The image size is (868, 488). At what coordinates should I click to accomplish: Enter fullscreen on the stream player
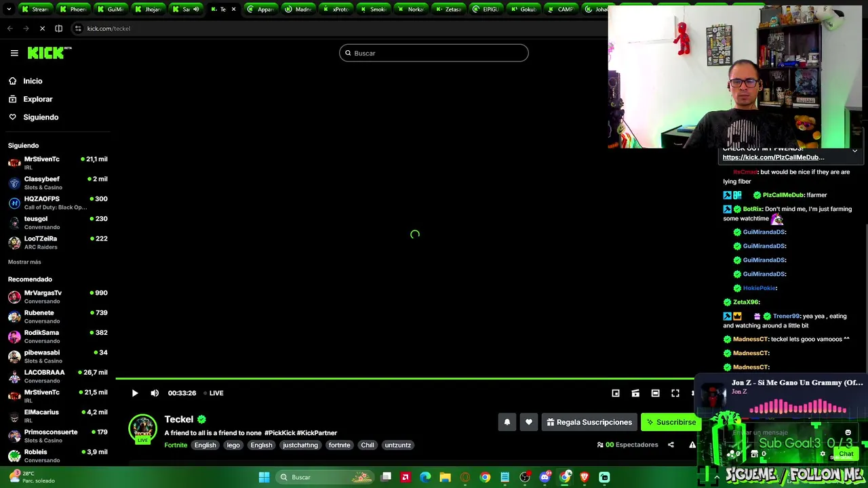(x=675, y=393)
